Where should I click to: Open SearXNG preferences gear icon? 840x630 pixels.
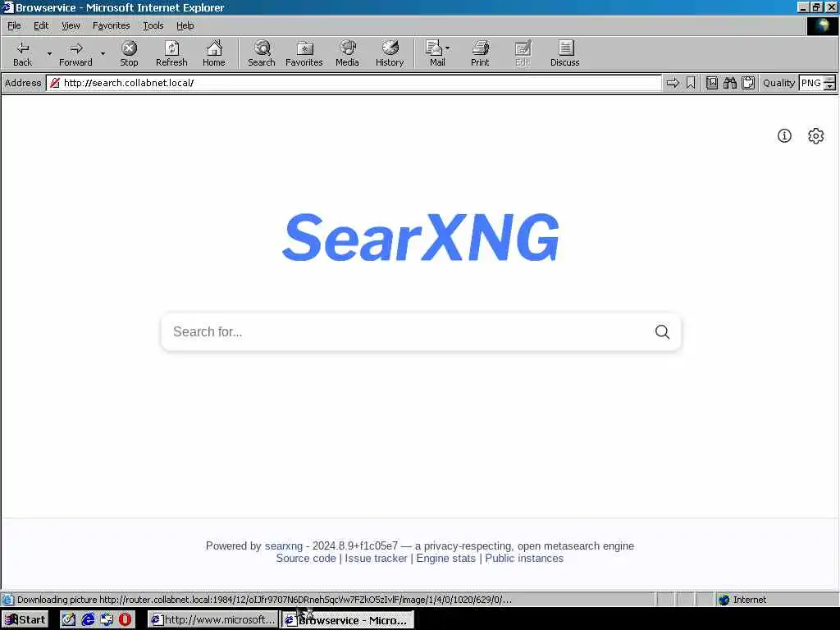point(815,135)
